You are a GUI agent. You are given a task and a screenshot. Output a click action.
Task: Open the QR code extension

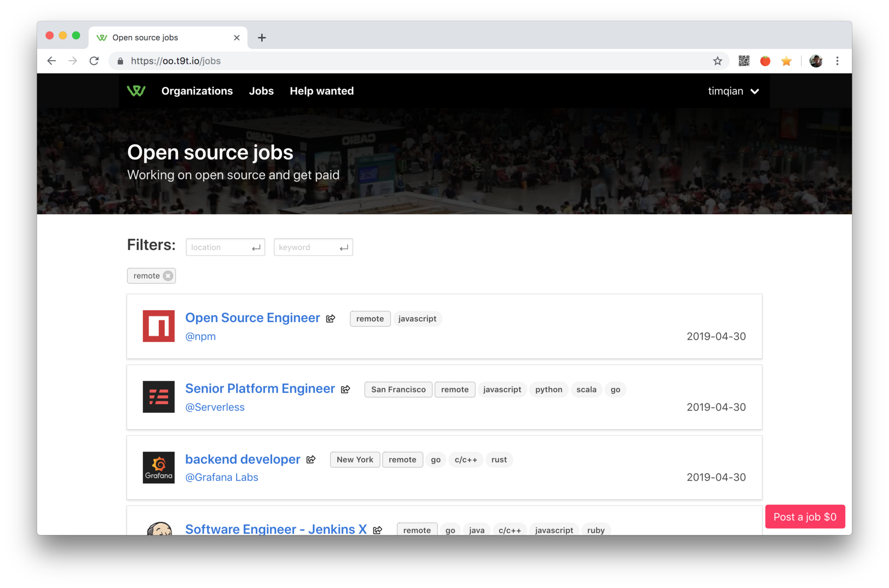coord(744,61)
